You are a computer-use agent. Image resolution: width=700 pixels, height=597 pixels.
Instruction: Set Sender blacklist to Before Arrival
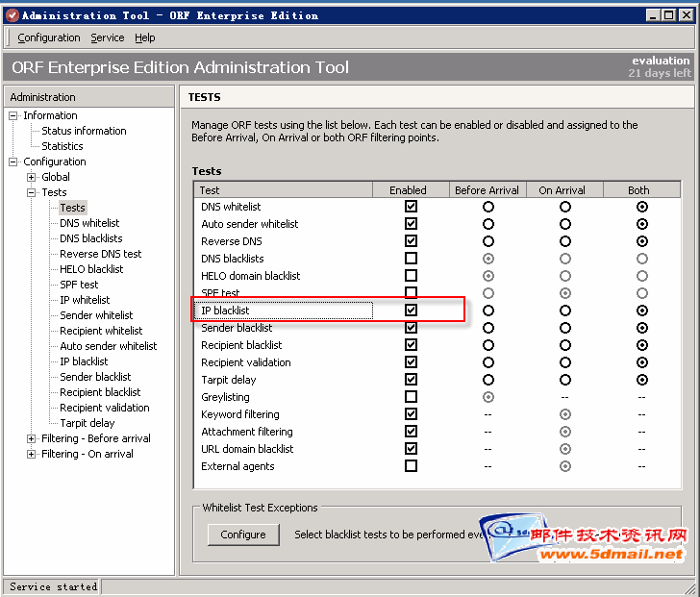[x=488, y=328]
